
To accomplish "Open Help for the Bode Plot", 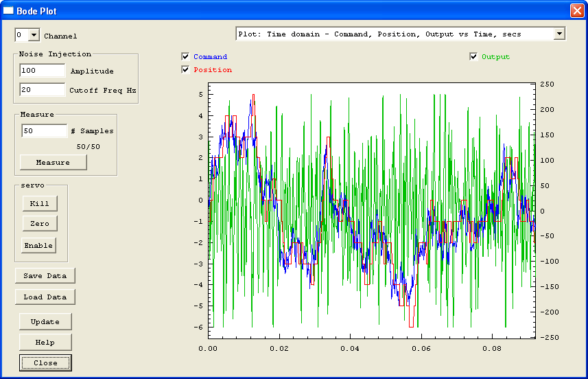I will pyautogui.click(x=45, y=342).
